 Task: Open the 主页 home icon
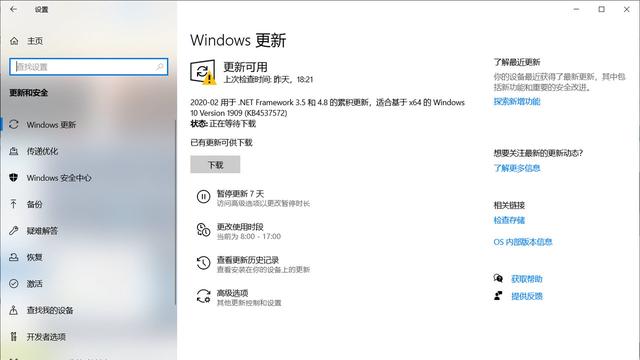[x=14, y=41]
